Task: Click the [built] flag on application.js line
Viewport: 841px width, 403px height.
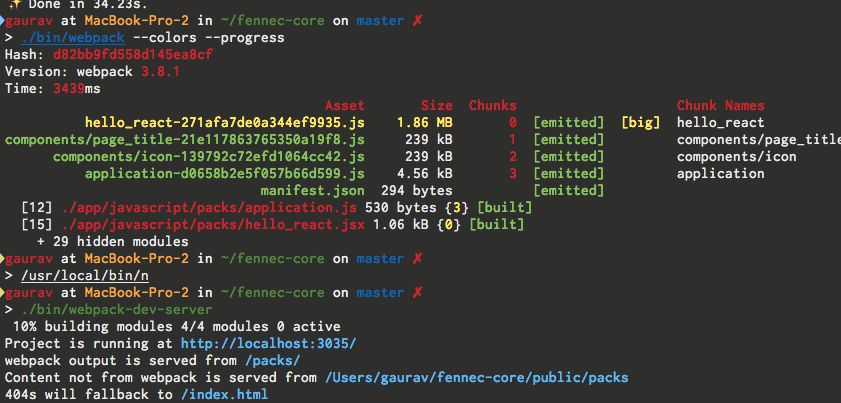Action: point(504,208)
